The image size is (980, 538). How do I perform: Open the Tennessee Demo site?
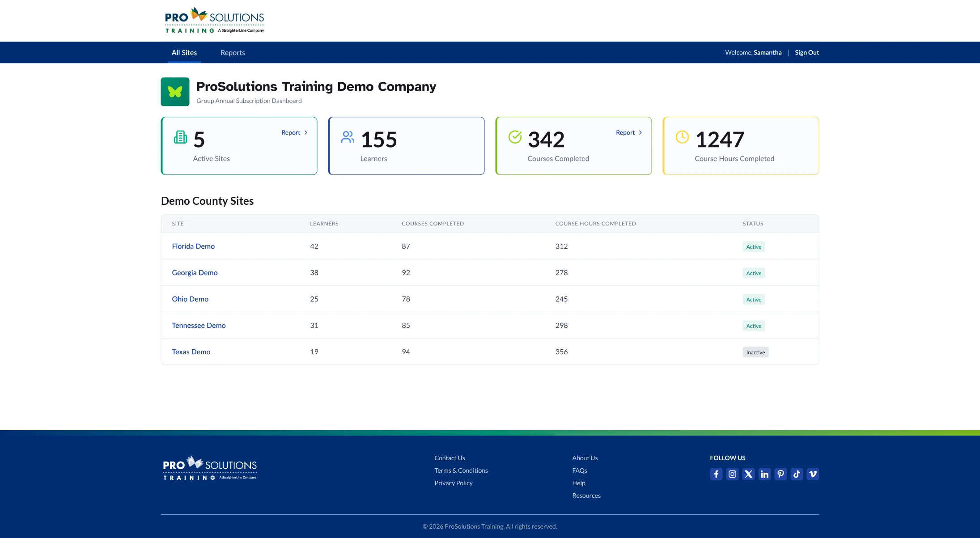point(199,325)
